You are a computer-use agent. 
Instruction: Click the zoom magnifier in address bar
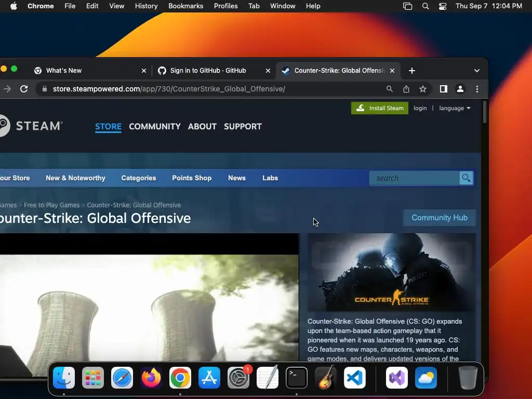point(390,89)
